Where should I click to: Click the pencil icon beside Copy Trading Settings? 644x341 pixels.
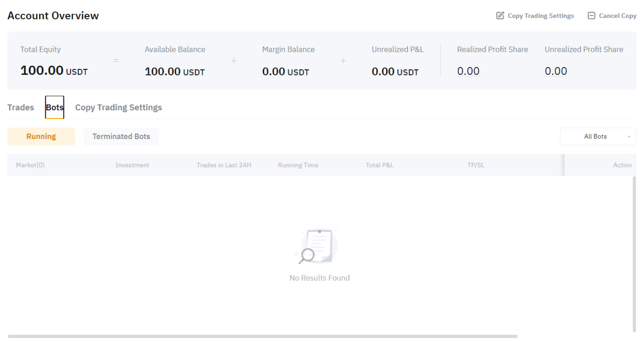coord(500,16)
